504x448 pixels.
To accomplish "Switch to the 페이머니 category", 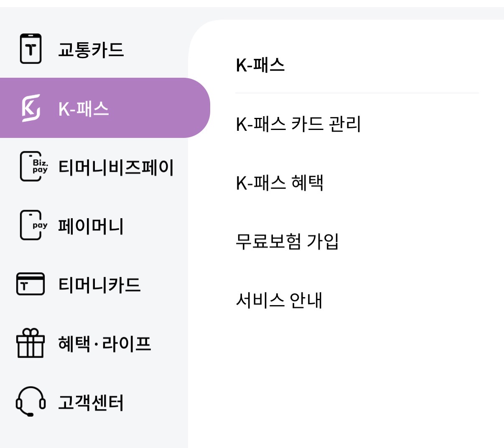I will point(91,226).
